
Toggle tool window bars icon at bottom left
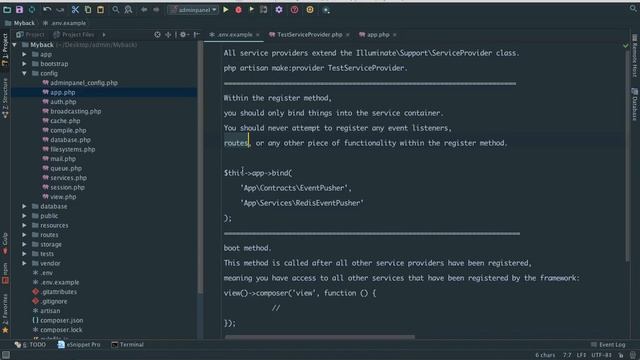5,355
